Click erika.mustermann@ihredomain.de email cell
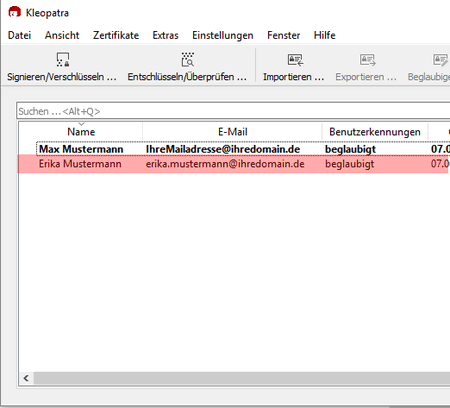 [x=225, y=164]
